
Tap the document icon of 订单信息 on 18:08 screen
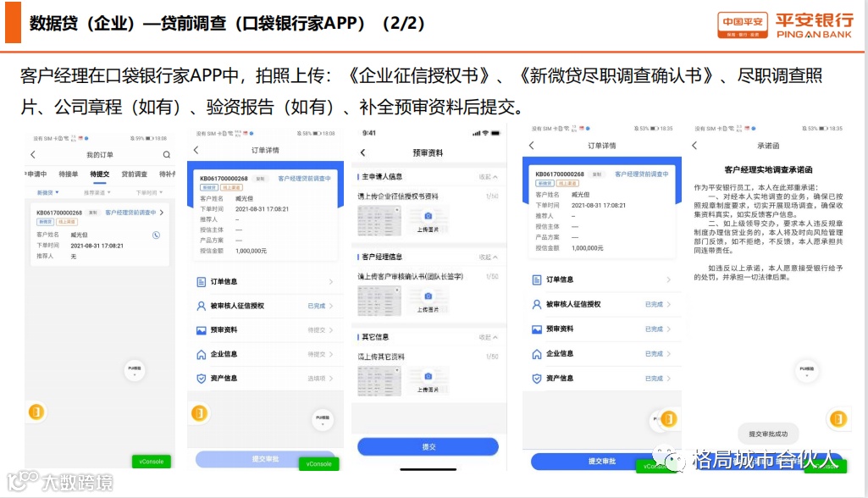tap(202, 282)
